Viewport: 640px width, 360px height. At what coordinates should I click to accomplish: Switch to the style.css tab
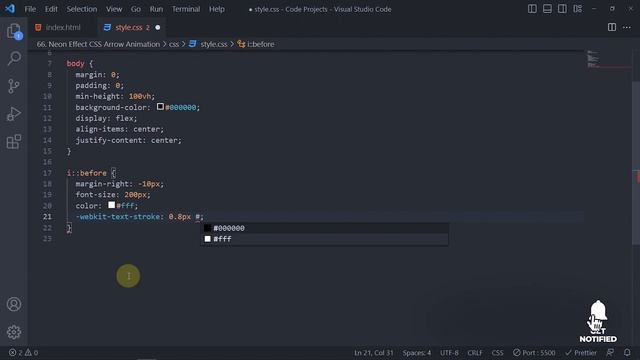[x=128, y=27]
